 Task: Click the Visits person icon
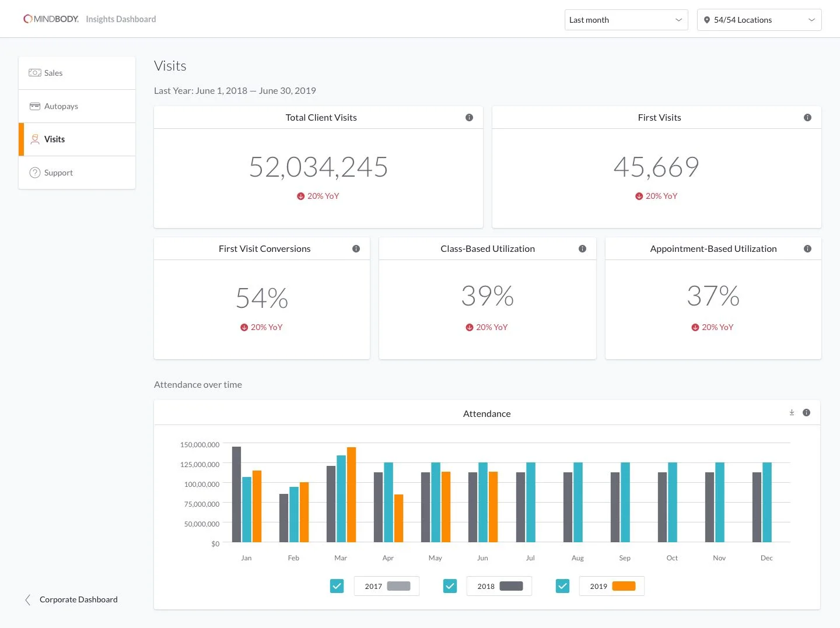click(35, 139)
